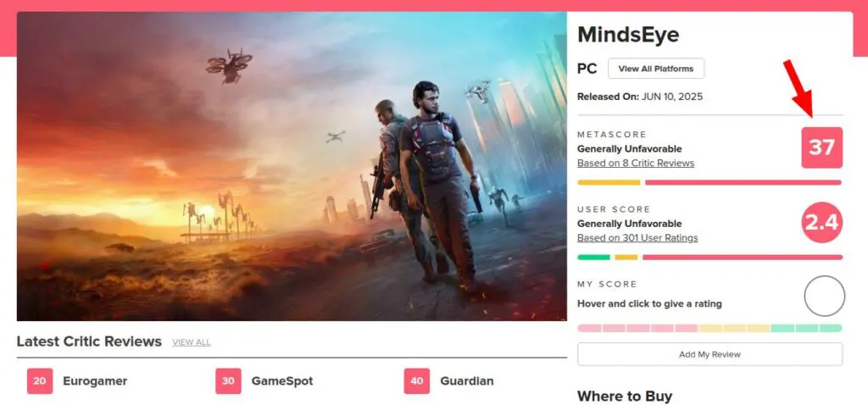Click the Add My Review button
This screenshot has width=868, height=405.
coord(709,354)
